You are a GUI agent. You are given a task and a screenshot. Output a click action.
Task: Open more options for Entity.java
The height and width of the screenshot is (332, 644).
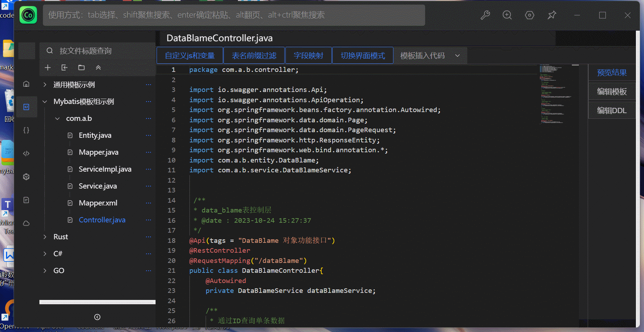(149, 135)
